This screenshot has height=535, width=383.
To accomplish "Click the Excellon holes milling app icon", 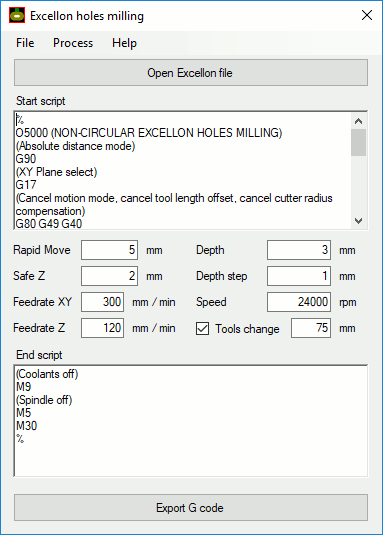I will click(x=17, y=15).
